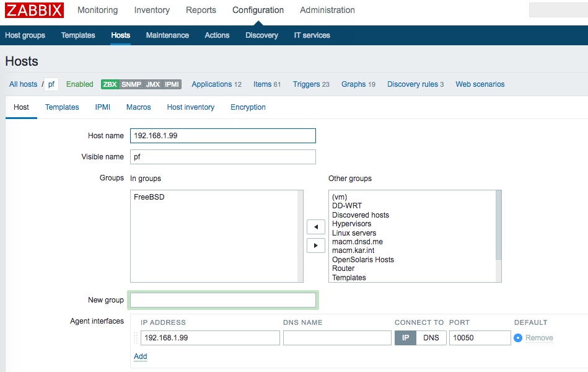Click the Port field with 10050
The width and height of the screenshot is (588, 372).
pyautogui.click(x=480, y=338)
